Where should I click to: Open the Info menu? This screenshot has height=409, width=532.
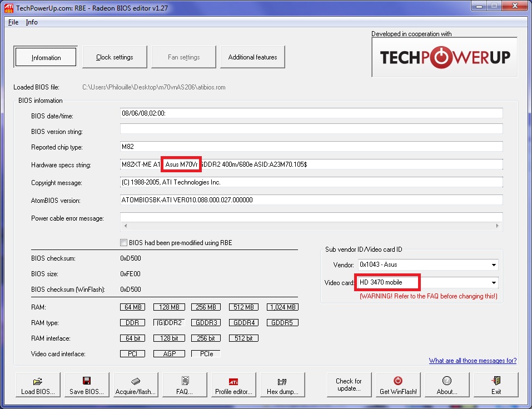point(32,22)
